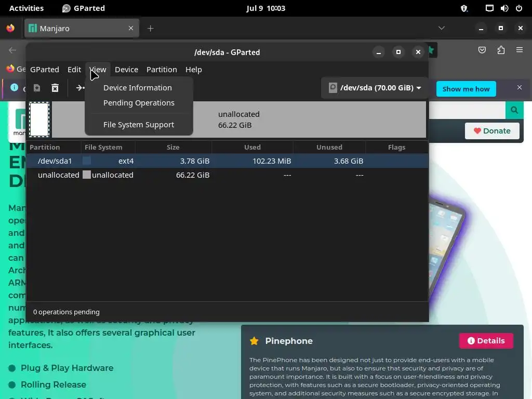Click the delete partition toolbar icon
Image resolution: width=532 pixels, height=399 pixels.
(55, 88)
